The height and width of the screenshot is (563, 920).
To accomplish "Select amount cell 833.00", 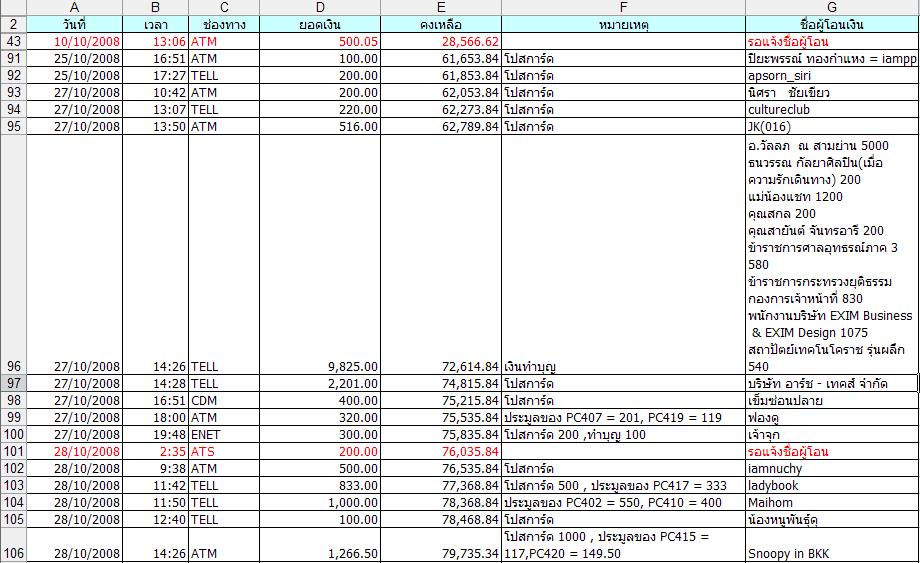I will pos(320,486).
